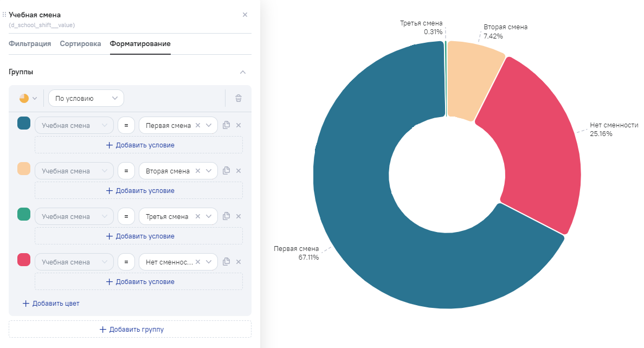Open the По условию dropdown
The height and width of the screenshot is (348, 644).
pos(86,98)
